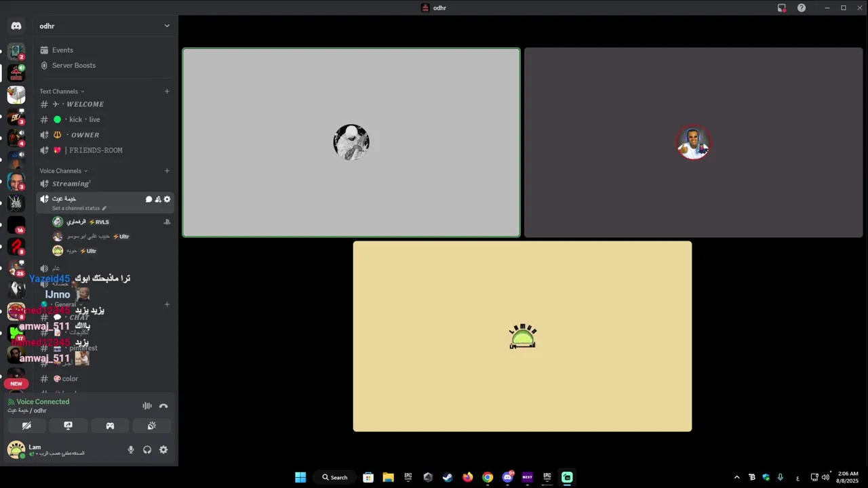The width and height of the screenshot is (868, 488).
Task: Disconnect from the voice call
Action: [x=163, y=406]
